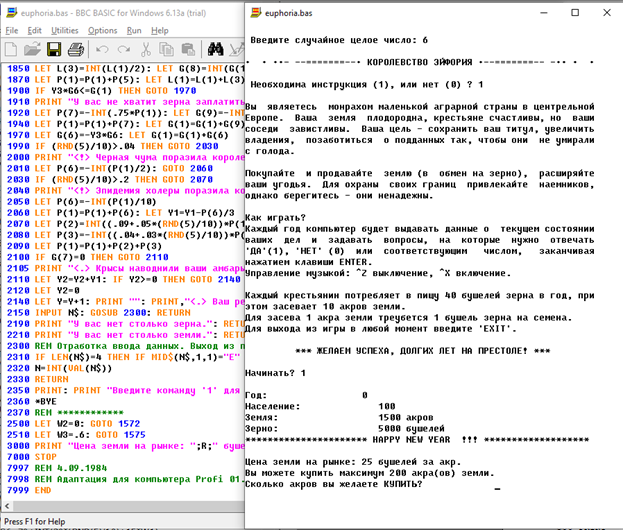
Task: Click the Undo arrow icon
Action: click(x=102, y=49)
